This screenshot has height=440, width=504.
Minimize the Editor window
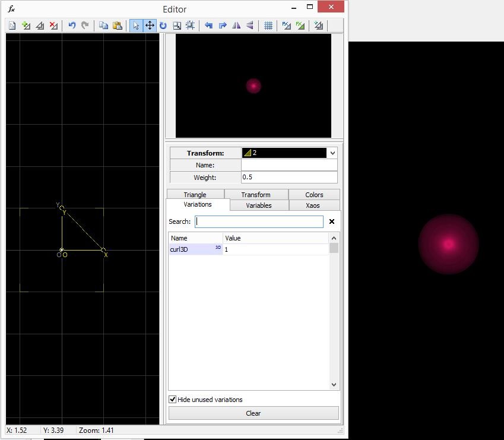pyautogui.click(x=294, y=8)
